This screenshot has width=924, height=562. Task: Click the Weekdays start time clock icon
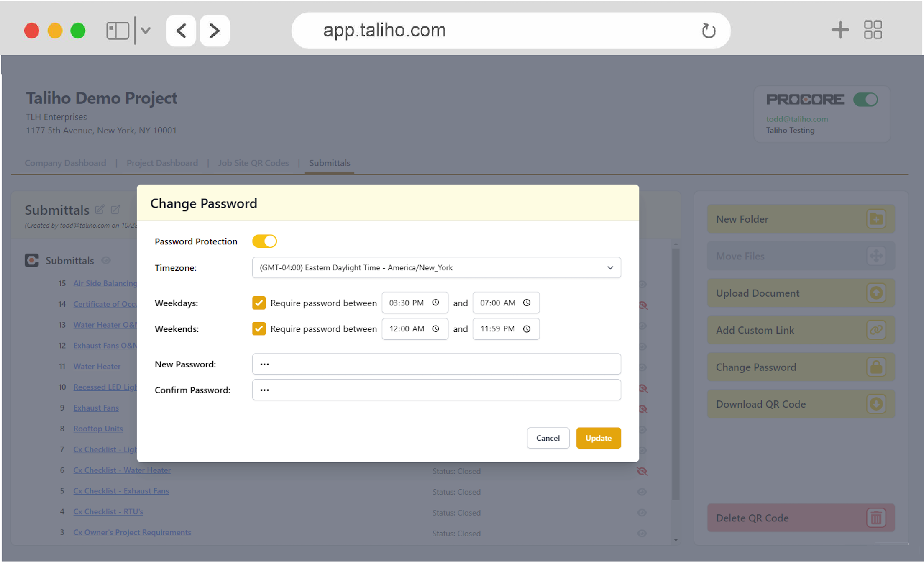coord(435,303)
